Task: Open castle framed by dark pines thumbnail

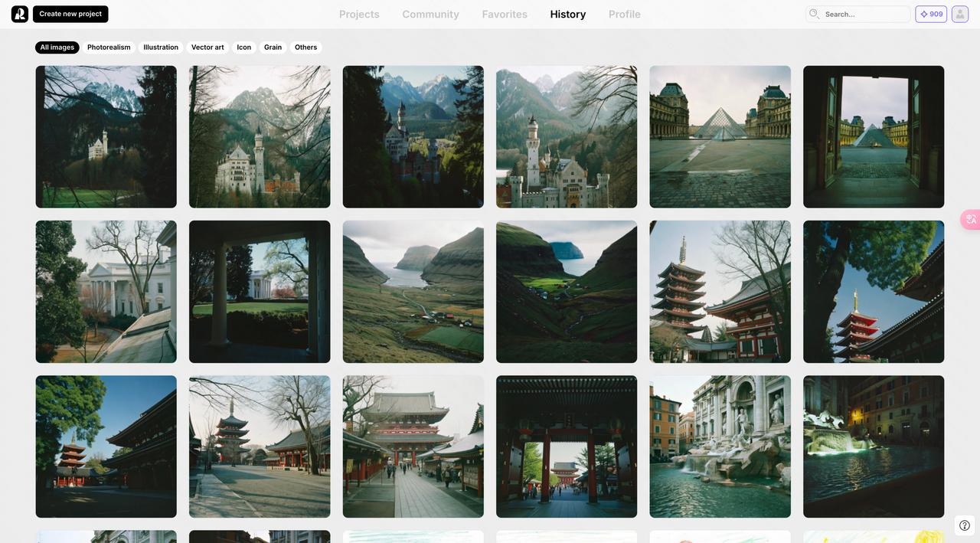Action: pyautogui.click(x=413, y=136)
